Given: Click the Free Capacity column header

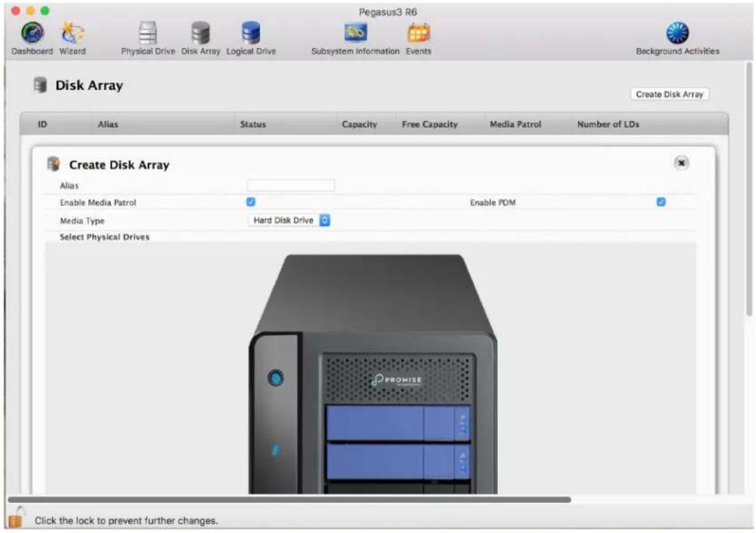Looking at the screenshot, I should (429, 125).
